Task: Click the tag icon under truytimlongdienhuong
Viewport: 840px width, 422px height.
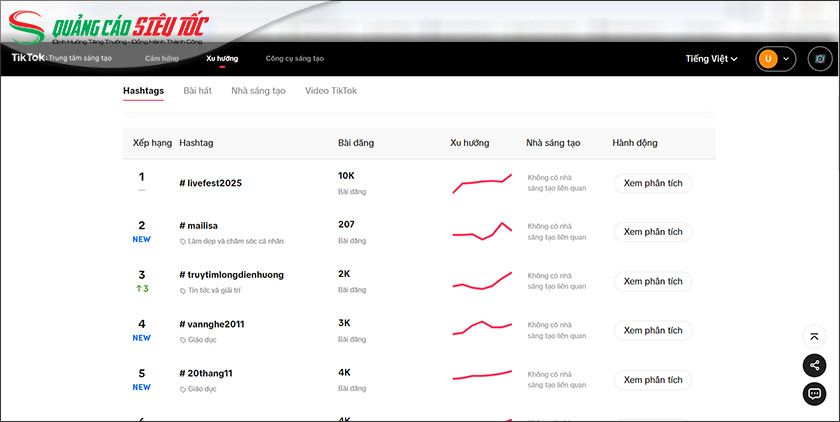Action: (x=183, y=291)
